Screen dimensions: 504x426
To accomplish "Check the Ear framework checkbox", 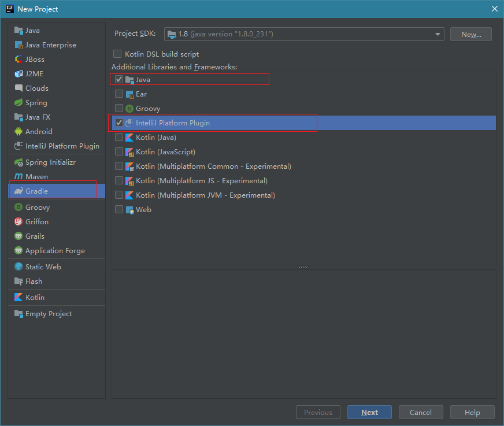I will coord(119,94).
